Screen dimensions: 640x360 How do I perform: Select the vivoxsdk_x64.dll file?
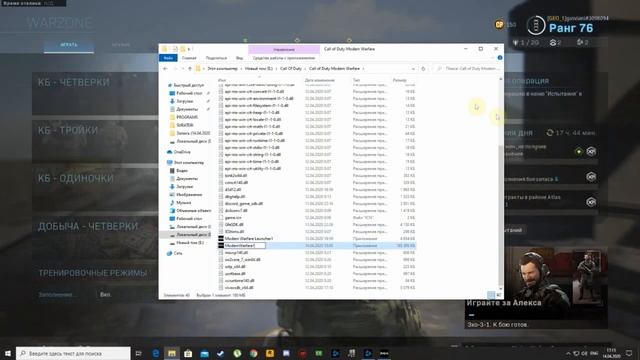click(x=239, y=287)
